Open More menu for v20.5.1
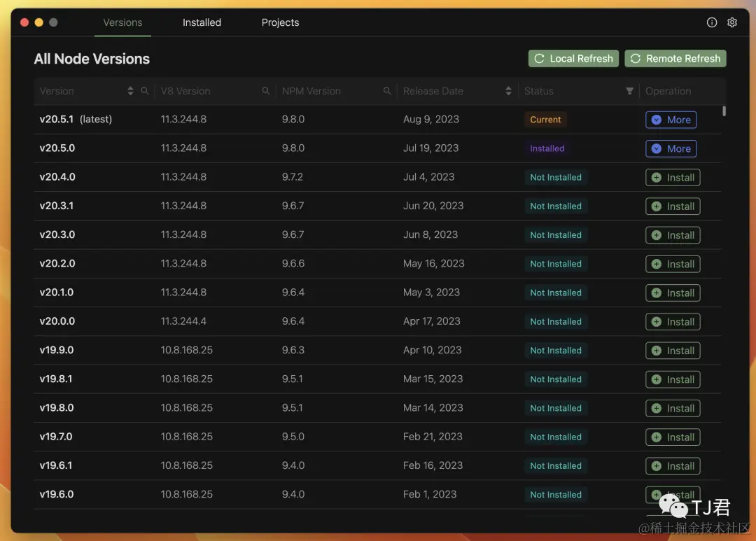 (671, 120)
